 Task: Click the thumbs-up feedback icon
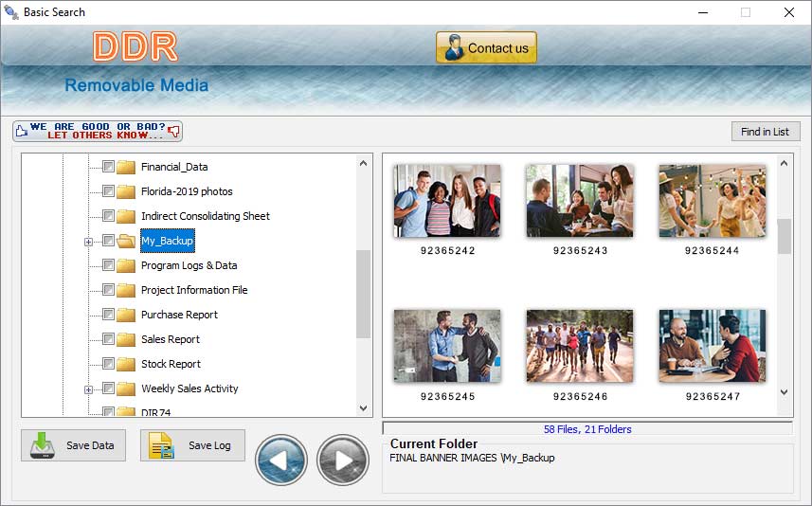(x=21, y=131)
